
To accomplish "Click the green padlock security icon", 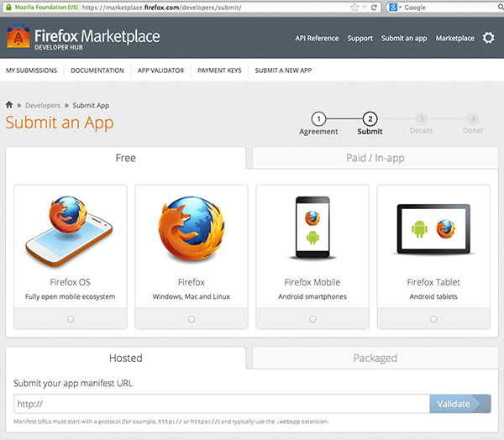I will point(8,7).
